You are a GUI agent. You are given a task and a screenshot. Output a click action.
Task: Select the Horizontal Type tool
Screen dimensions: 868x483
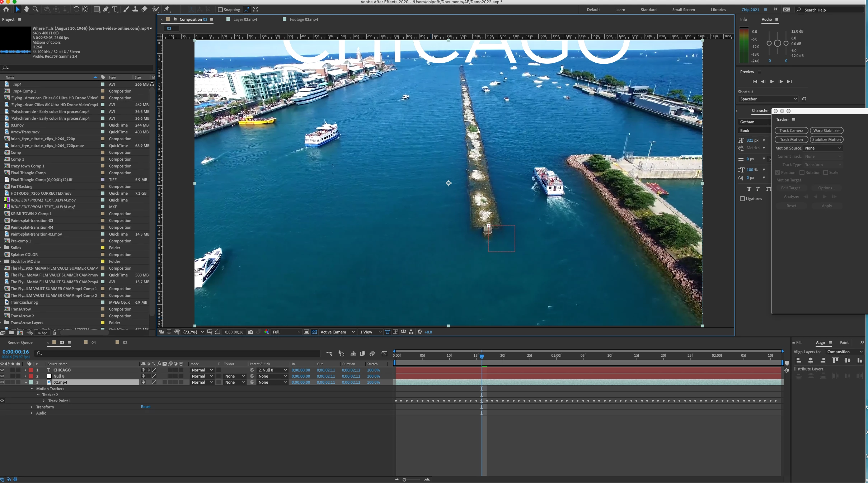pyautogui.click(x=115, y=9)
